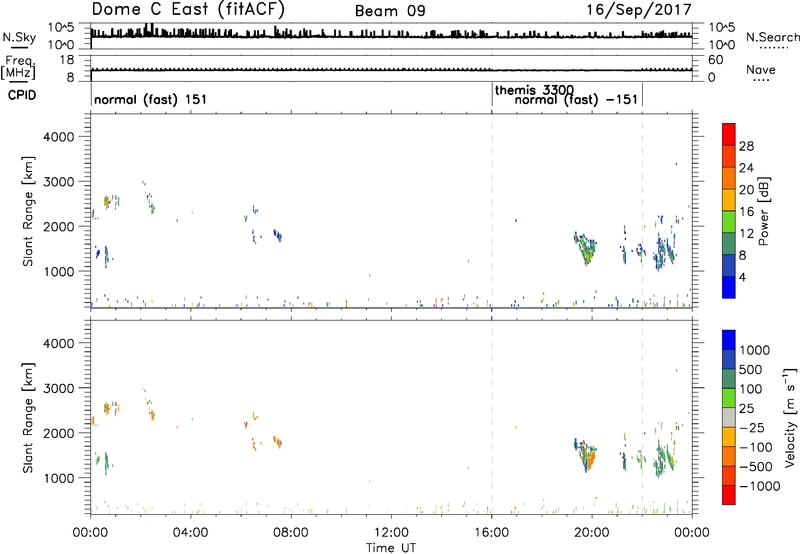Click the "12" label on Power color bar
The height and width of the screenshot is (554, 800).
point(746,233)
